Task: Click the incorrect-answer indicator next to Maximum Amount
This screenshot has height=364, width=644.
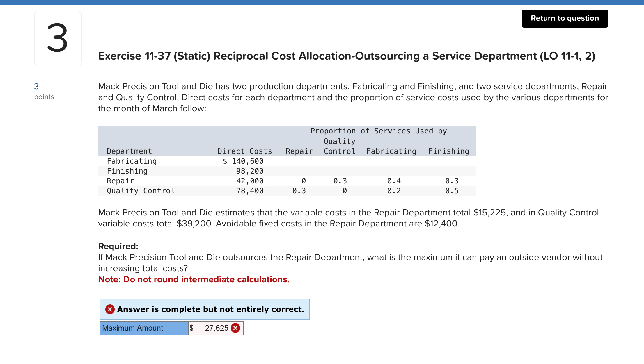Action: coord(235,328)
